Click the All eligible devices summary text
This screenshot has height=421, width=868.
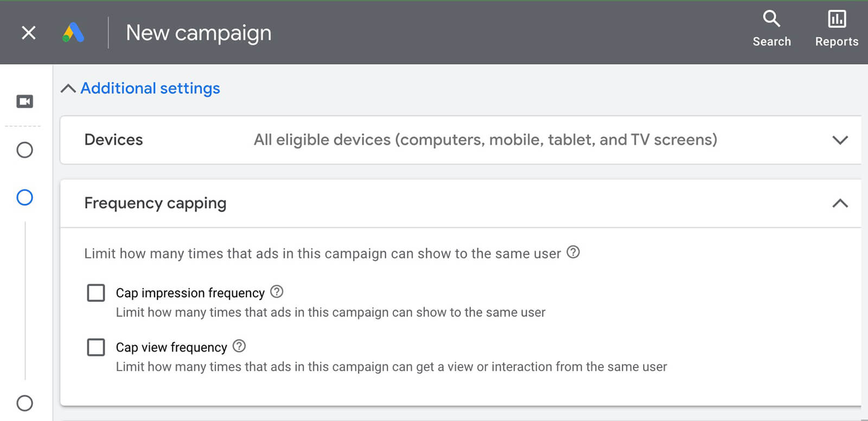[485, 140]
